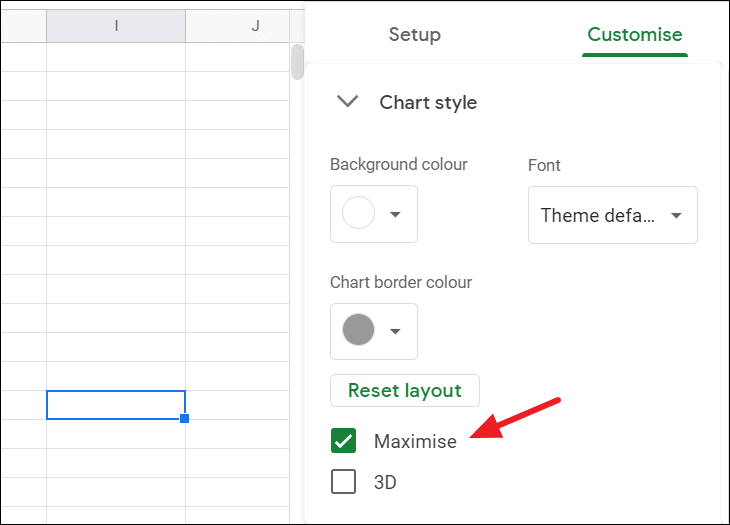Image resolution: width=730 pixels, height=525 pixels.
Task: Click the Chart style heading text
Action: tap(428, 102)
